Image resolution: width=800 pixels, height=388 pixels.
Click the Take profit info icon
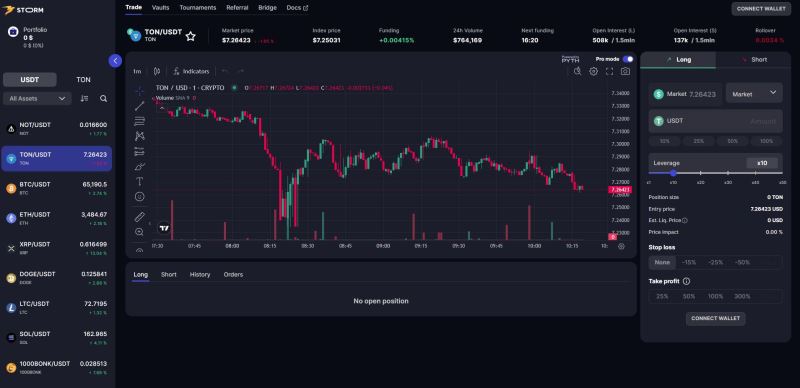(x=686, y=281)
